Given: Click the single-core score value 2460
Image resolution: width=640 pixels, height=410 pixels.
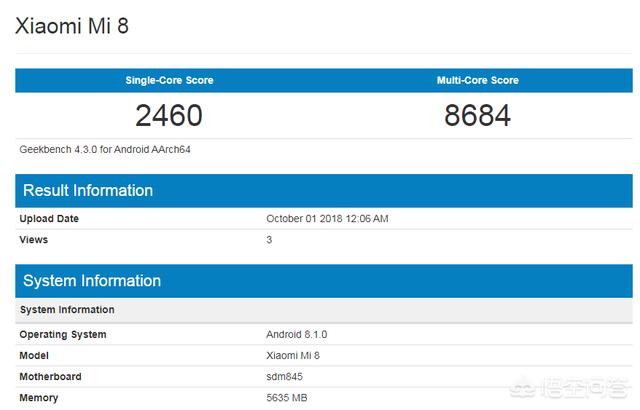Looking at the screenshot, I should point(169,115).
